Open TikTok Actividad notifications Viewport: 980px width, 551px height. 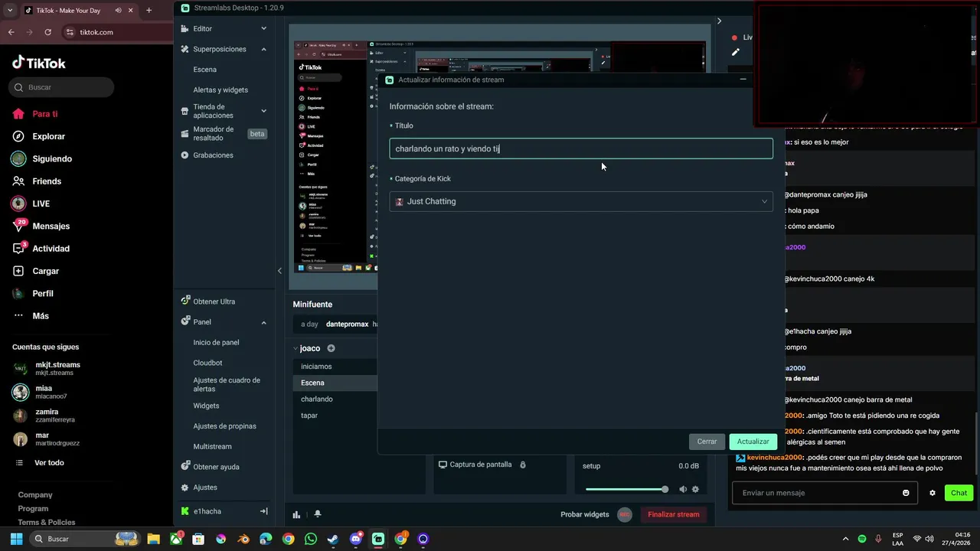point(51,249)
